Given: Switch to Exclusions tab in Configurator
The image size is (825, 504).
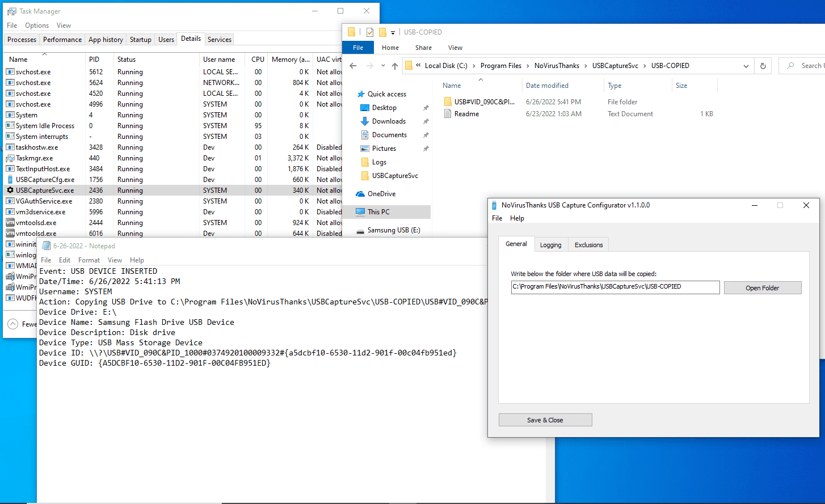Looking at the screenshot, I should (x=588, y=245).
